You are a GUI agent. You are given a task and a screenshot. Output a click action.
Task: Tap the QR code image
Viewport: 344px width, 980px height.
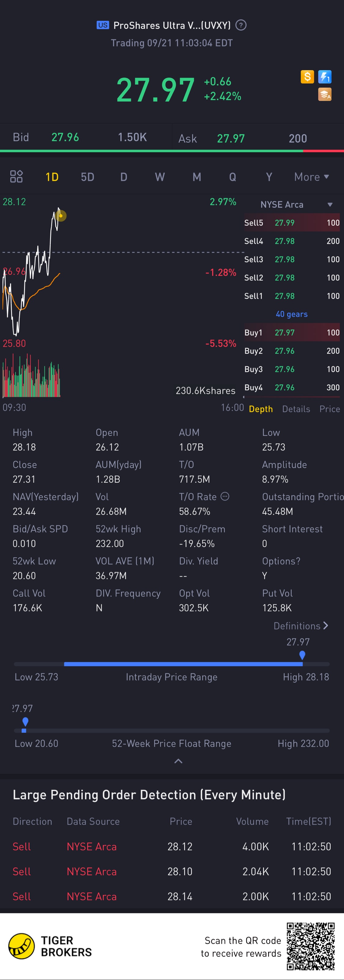coord(311,946)
